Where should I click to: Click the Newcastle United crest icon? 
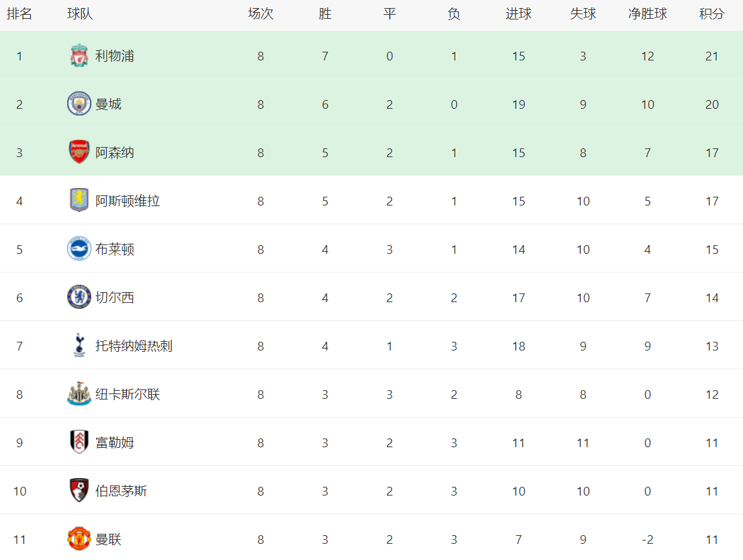tap(79, 395)
